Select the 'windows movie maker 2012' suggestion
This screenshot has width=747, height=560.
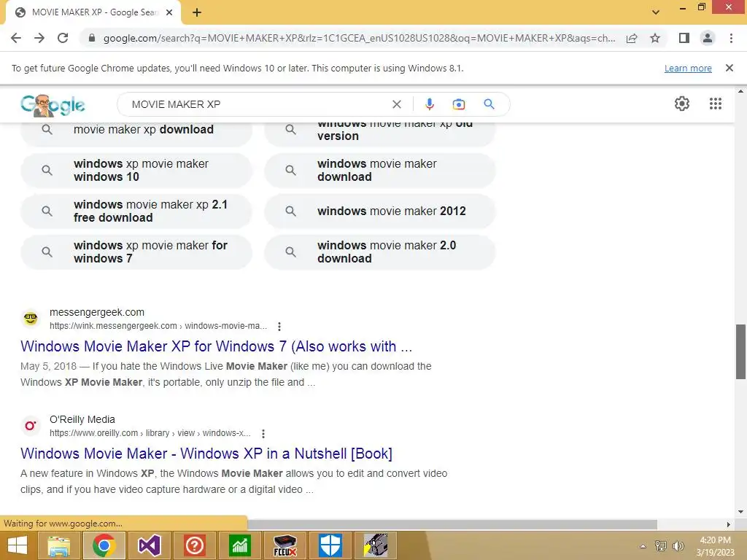point(379,211)
